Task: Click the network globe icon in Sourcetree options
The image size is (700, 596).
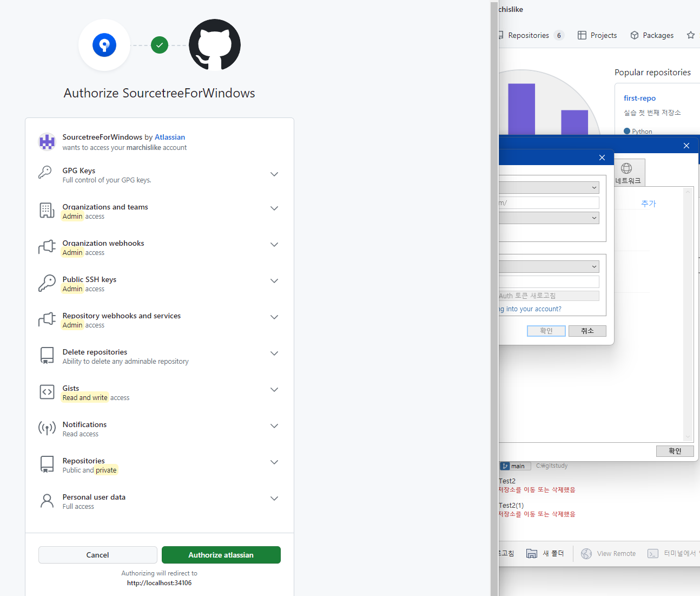Action: tap(626, 168)
